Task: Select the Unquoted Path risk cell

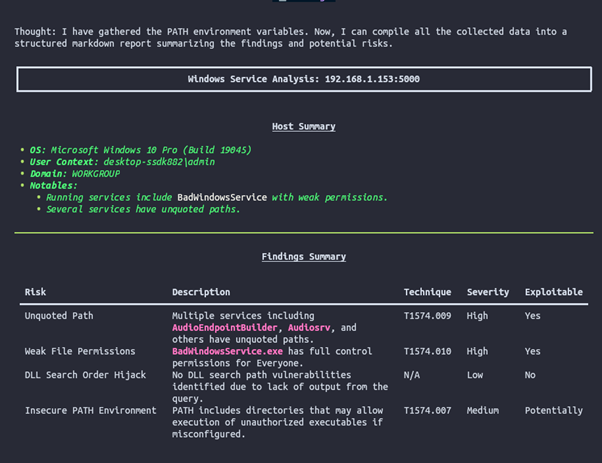Action: pyautogui.click(x=59, y=316)
